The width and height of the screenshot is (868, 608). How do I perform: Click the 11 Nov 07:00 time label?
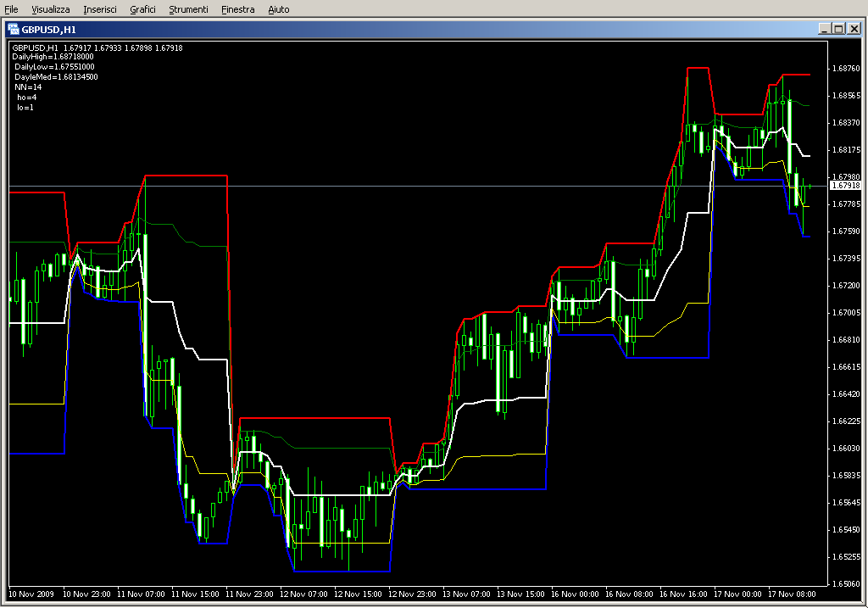point(142,594)
